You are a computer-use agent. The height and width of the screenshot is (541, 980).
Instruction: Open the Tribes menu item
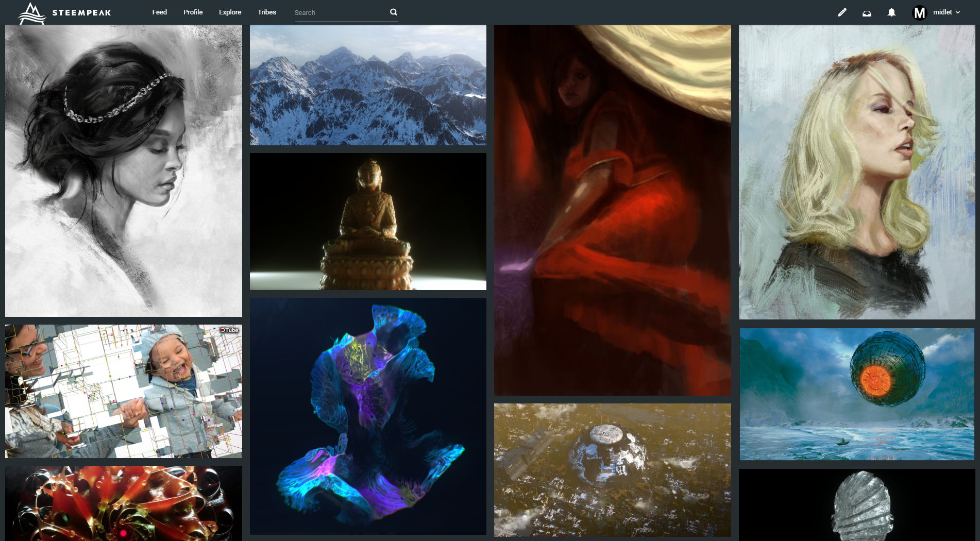point(267,12)
